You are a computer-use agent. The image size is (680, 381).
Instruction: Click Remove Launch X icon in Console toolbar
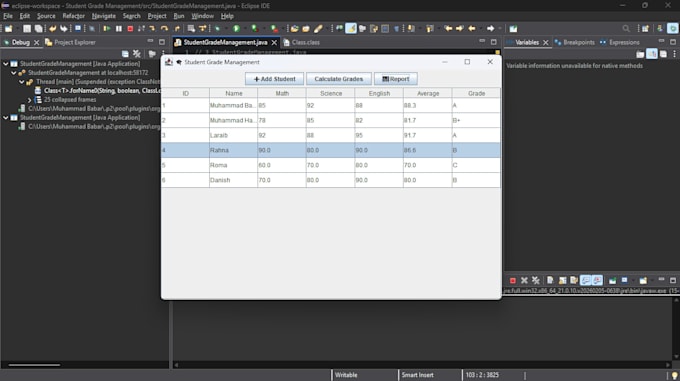pyautogui.click(x=524, y=280)
